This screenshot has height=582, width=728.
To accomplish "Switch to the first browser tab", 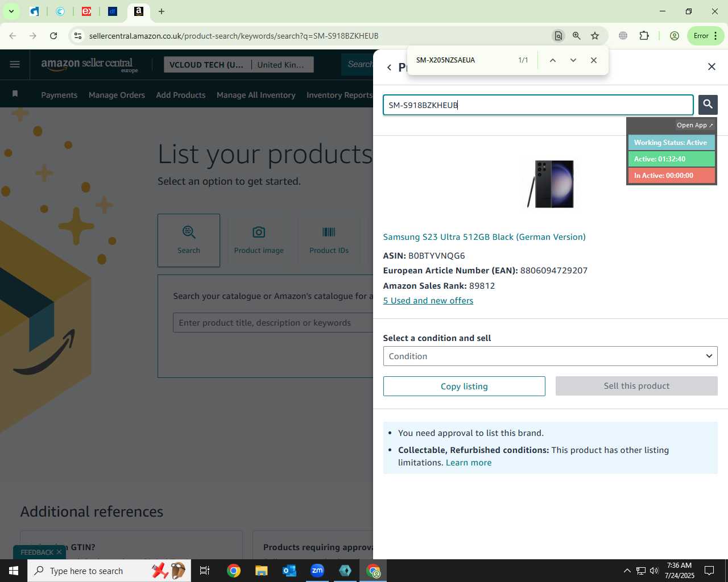I will 35,11.
